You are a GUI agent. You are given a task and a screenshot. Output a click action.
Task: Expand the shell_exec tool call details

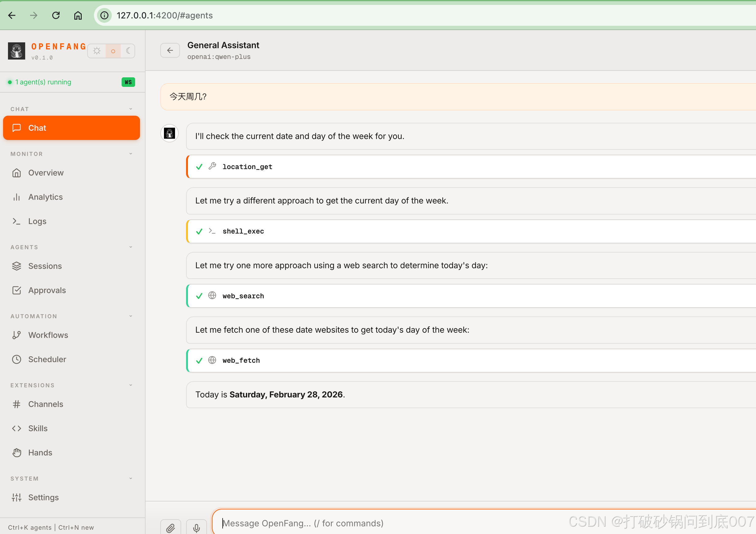tap(243, 231)
